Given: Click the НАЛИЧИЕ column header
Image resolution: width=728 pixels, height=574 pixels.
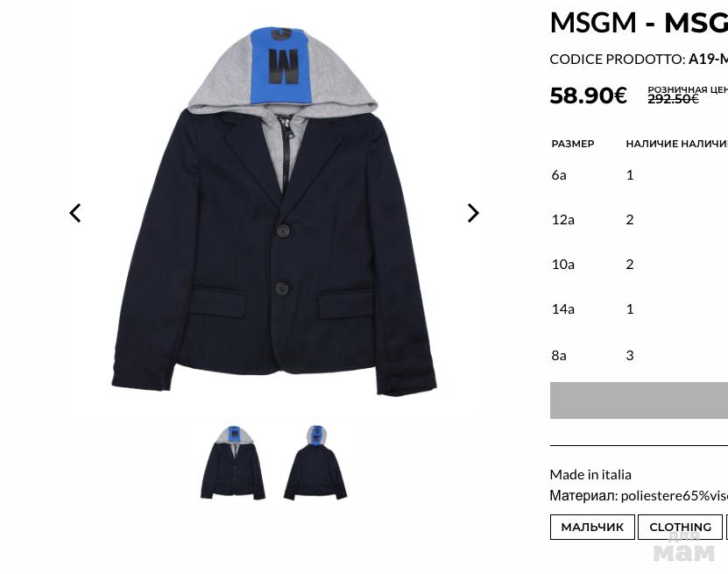Looking at the screenshot, I should pos(652,144).
